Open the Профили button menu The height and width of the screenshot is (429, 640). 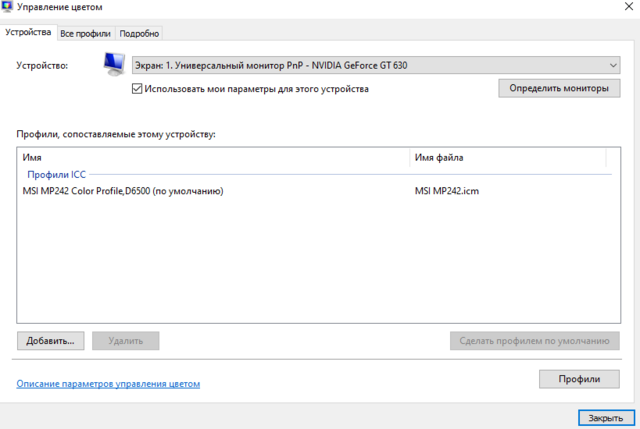579,379
